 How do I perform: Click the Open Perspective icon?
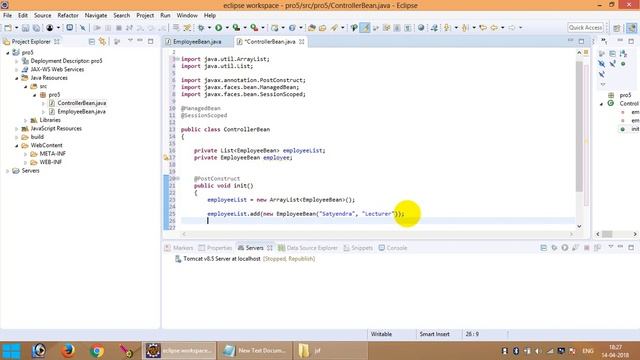[617, 28]
